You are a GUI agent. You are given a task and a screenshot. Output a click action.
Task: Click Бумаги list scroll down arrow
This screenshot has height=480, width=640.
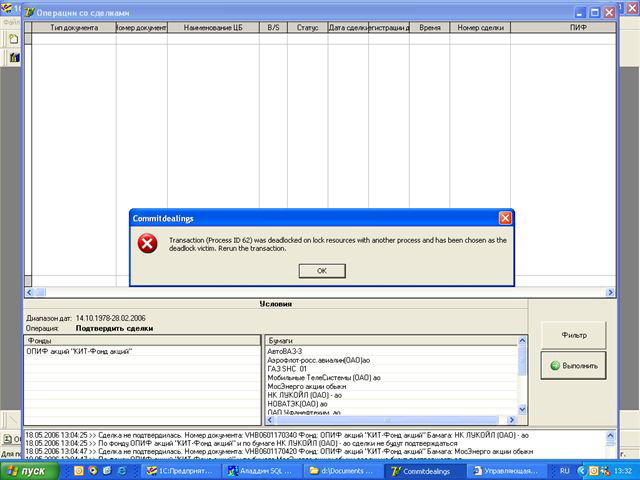coord(522,409)
